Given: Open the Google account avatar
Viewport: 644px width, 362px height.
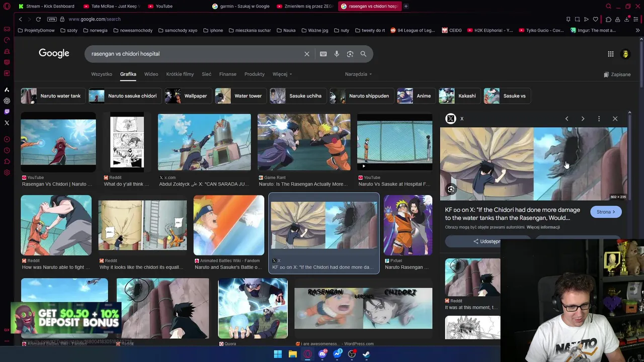Looking at the screenshot, I should point(625,54).
